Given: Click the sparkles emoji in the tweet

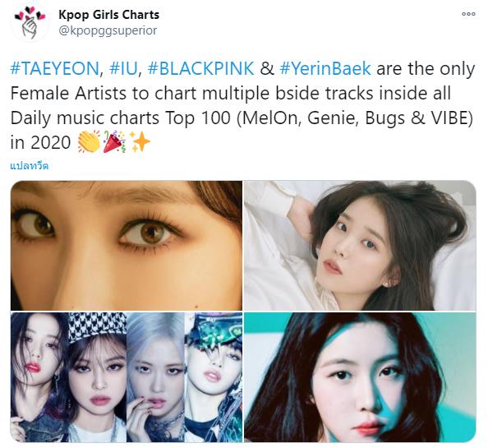Looking at the screenshot, I should [x=140, y=141].
